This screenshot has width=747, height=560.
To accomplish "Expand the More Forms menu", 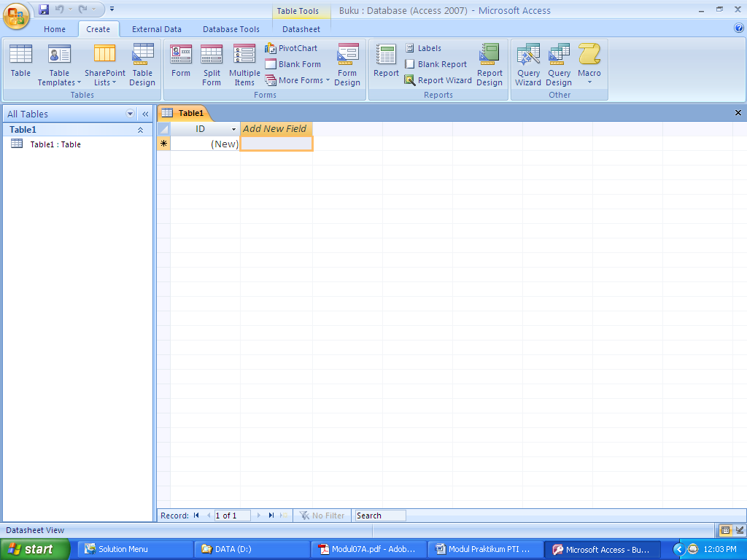I will click(x=298, y=80).
